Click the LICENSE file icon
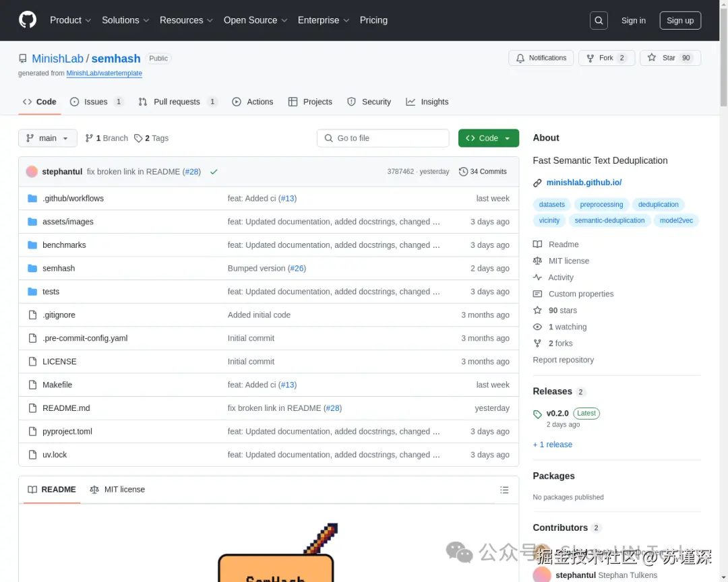This screenshot has width=728, height=582. 32,362
